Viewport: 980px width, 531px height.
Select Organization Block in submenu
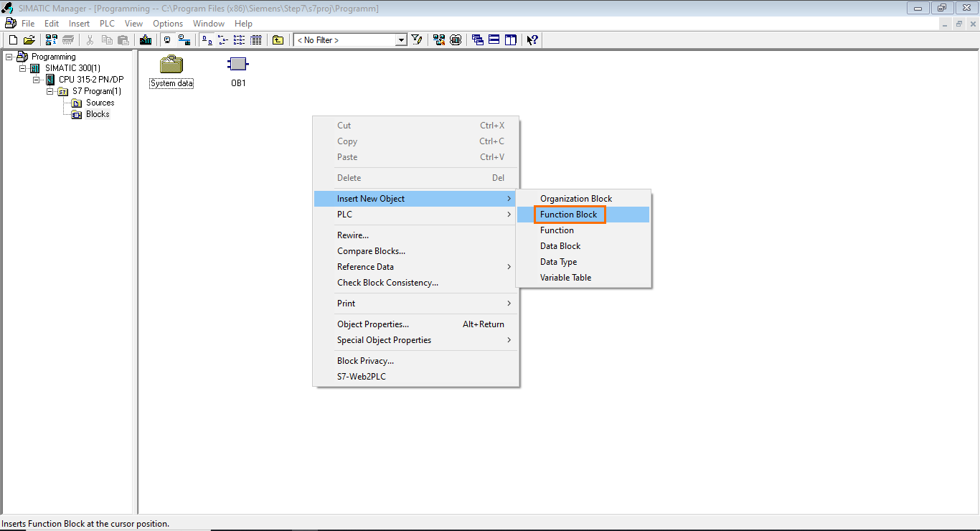[x=583, y=199]
